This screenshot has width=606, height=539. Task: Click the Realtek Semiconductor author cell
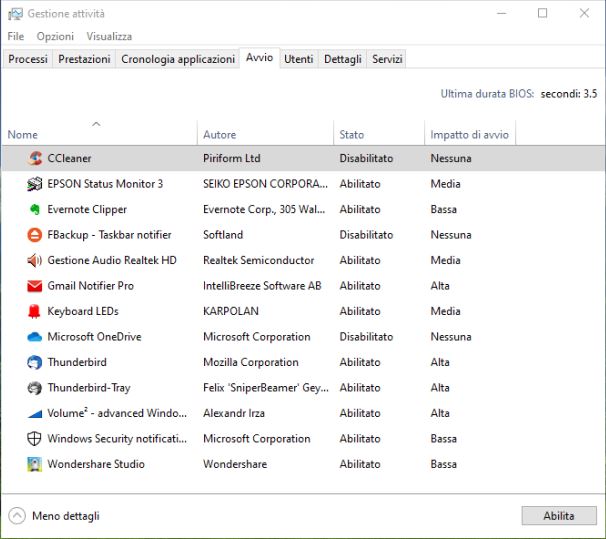(x=259, y=260)
